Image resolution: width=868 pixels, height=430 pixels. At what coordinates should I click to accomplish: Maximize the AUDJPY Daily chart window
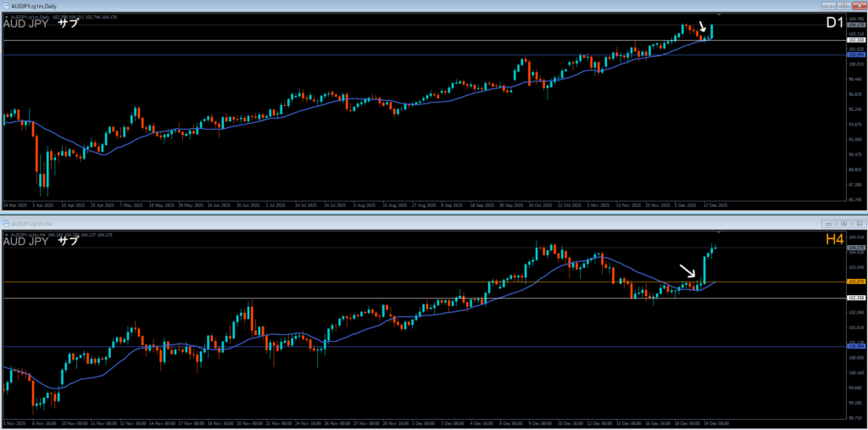click(844, 5)
